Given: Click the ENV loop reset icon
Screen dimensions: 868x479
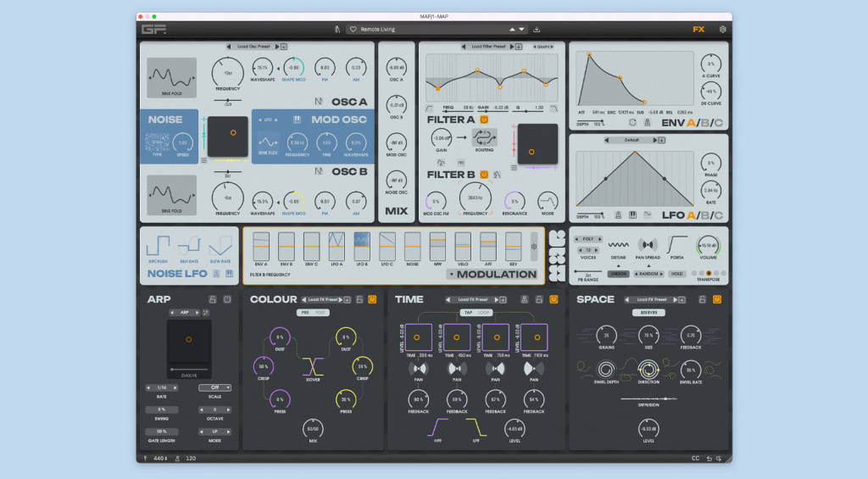Looking at the screenshot, I should (632, 124).
